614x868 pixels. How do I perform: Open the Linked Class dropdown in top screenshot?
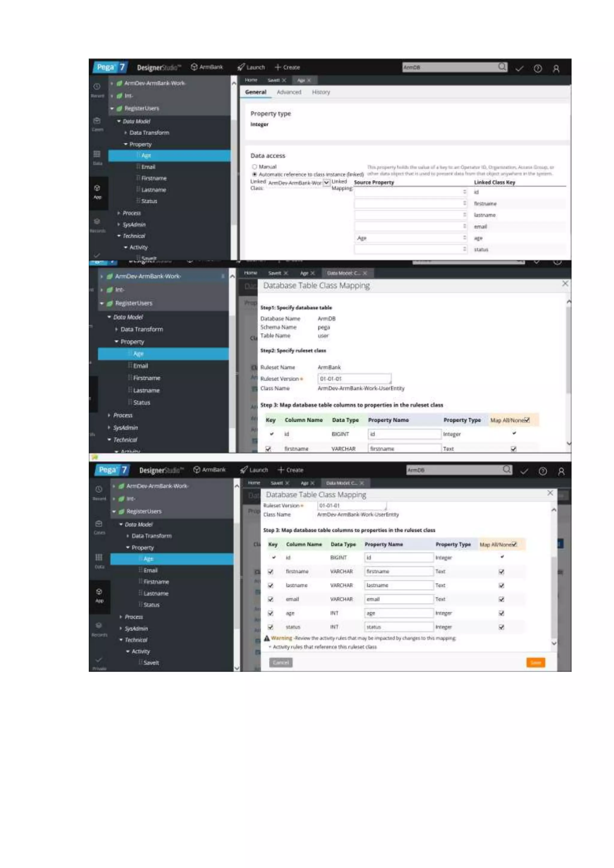[326, 183]
